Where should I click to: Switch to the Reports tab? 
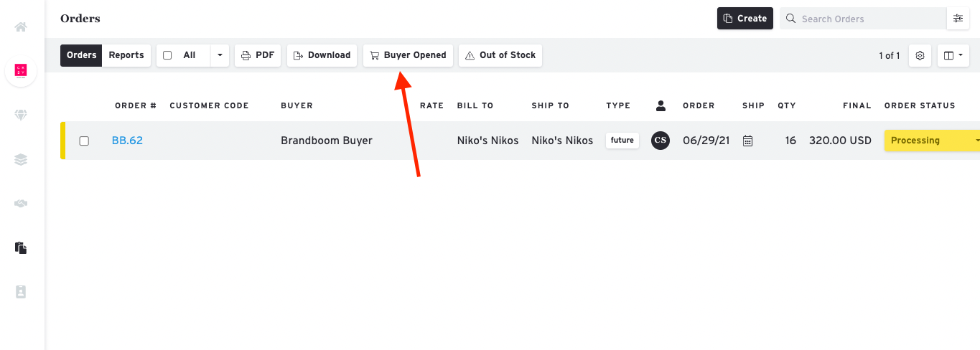point(126,55)
